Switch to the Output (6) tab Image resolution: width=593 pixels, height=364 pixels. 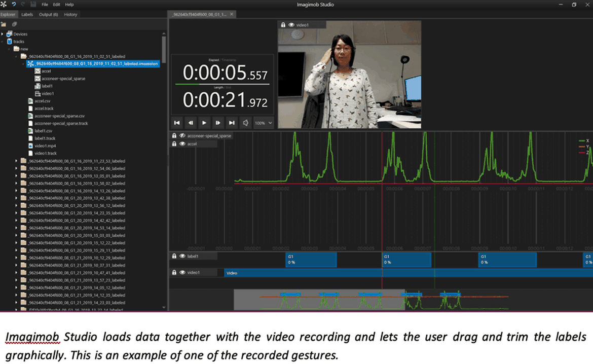[49, 14]
